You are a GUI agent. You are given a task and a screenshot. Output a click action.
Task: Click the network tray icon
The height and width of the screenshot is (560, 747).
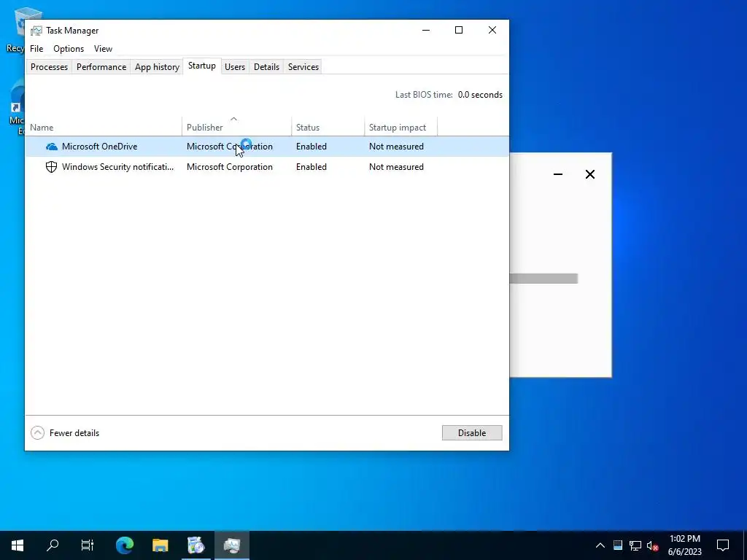tap(635, 545)
